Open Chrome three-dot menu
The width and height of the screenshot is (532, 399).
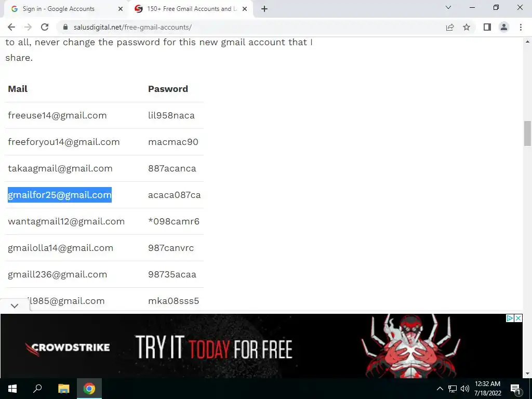pyautogui.click(x=521, y=27)
